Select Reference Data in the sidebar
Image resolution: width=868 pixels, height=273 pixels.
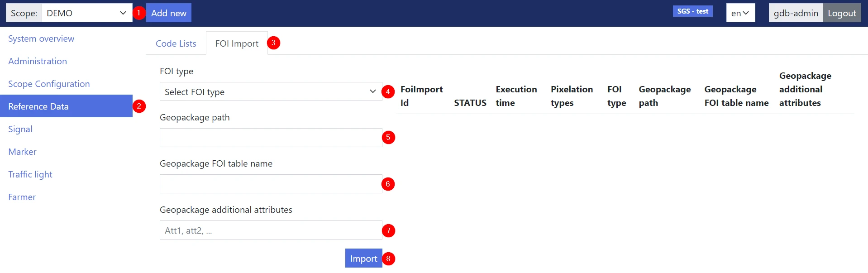38,107
